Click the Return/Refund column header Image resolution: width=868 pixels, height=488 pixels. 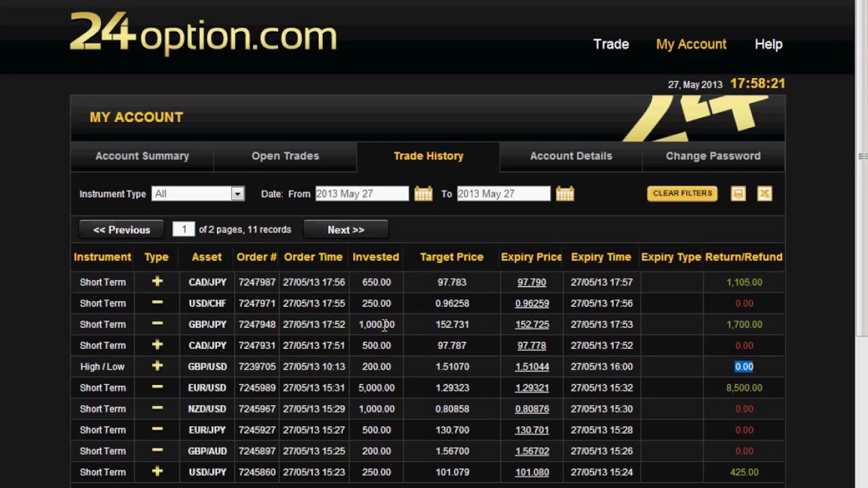click(x=744, y=257)
